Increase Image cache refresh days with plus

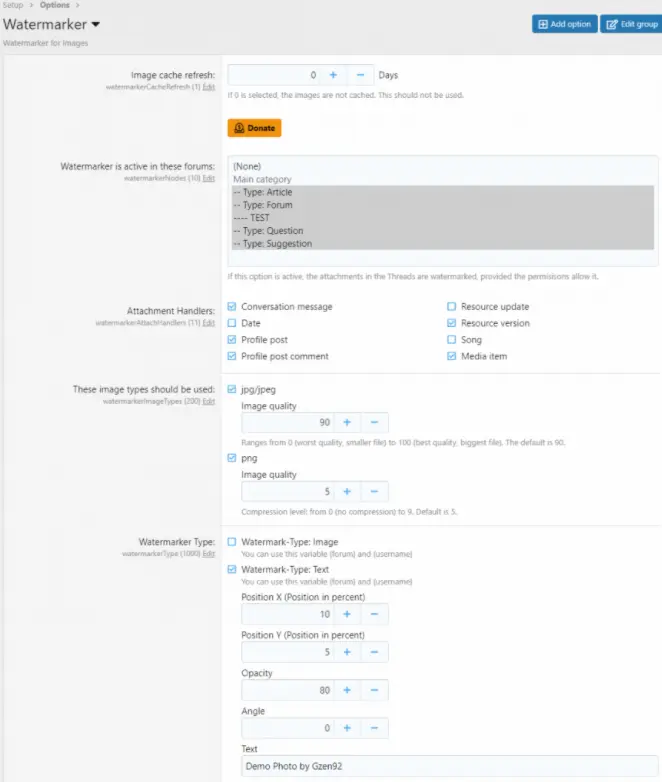click(x=333, y=75)
